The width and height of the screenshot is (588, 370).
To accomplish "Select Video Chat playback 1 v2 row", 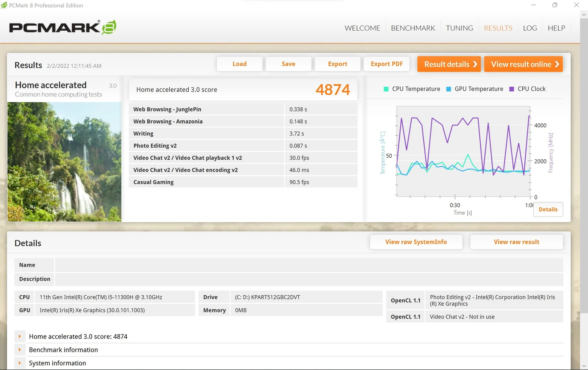I will (x=243, y=158).
